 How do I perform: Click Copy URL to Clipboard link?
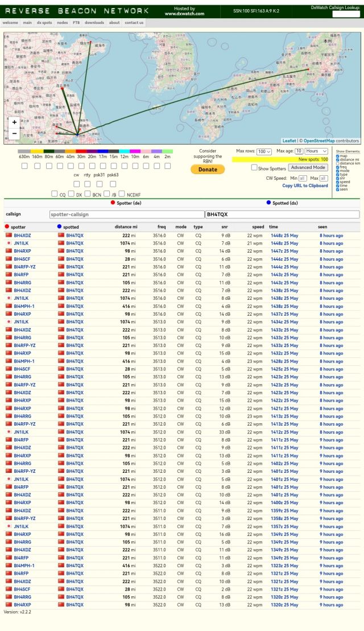pos(305,185)
